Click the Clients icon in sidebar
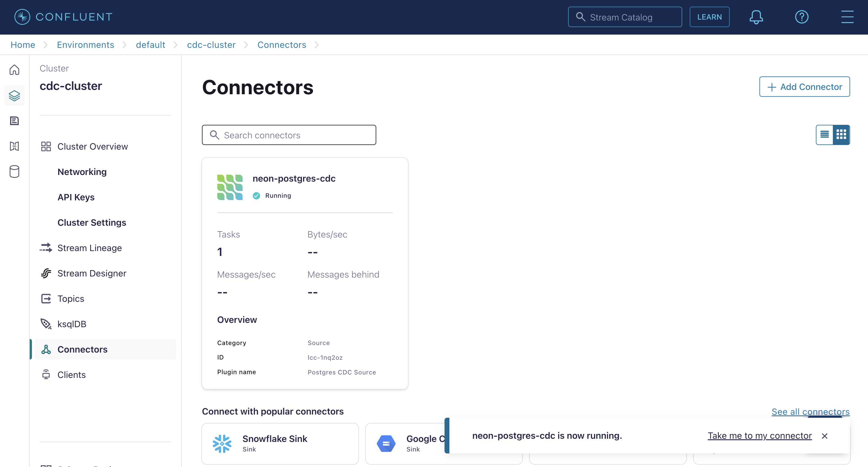 pos(46,375)
